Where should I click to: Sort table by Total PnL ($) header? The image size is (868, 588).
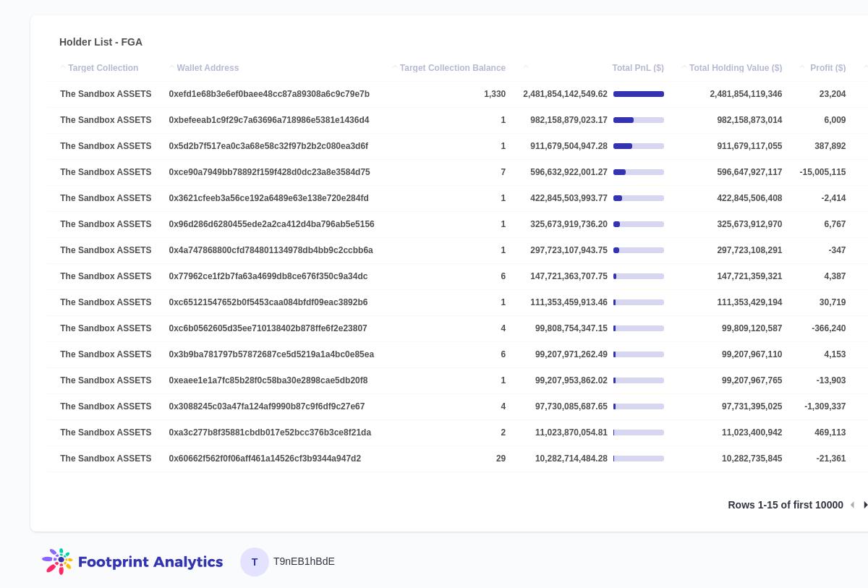coord(637,68)
